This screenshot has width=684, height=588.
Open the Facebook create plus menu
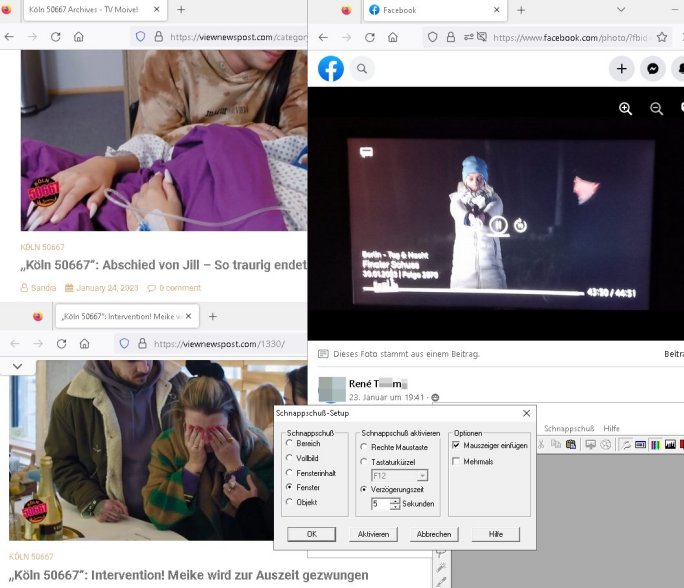pos(622,69)
